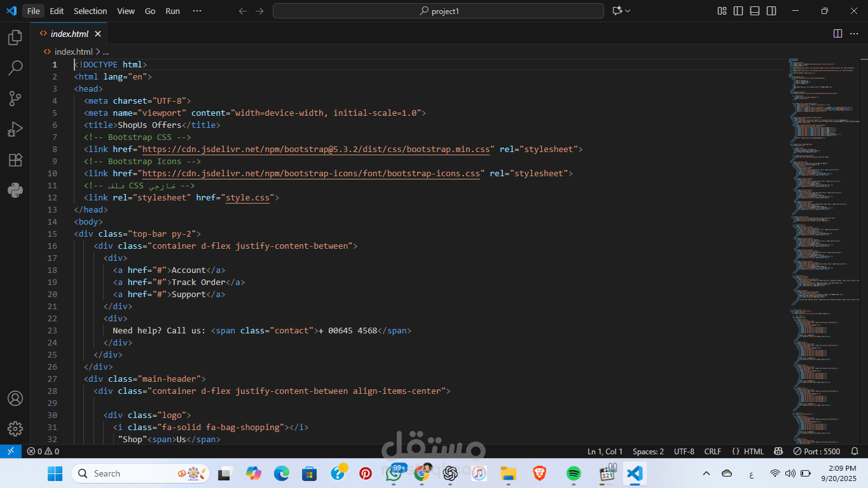Open Task View from the taskbar

[x=224, y=473]
